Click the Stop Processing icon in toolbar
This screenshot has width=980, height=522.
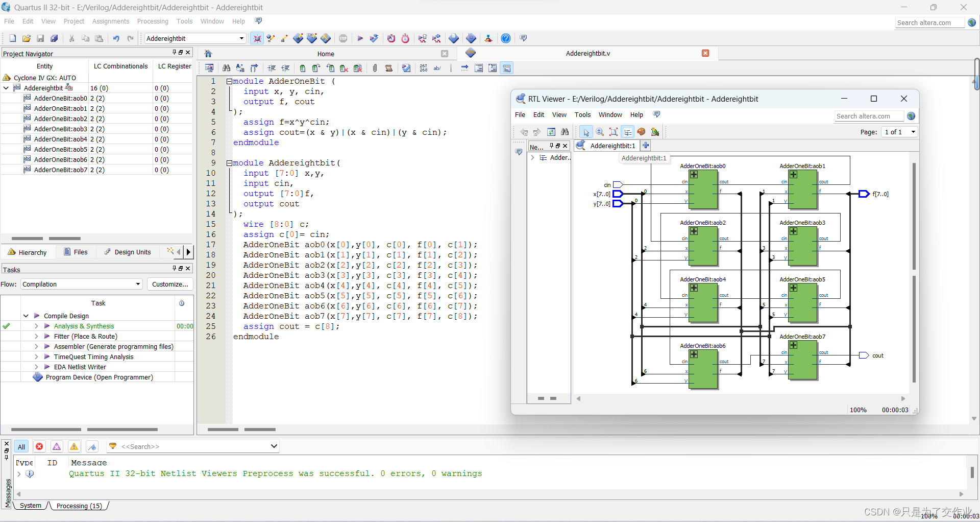pyautogui.click(x=343, y=38)
